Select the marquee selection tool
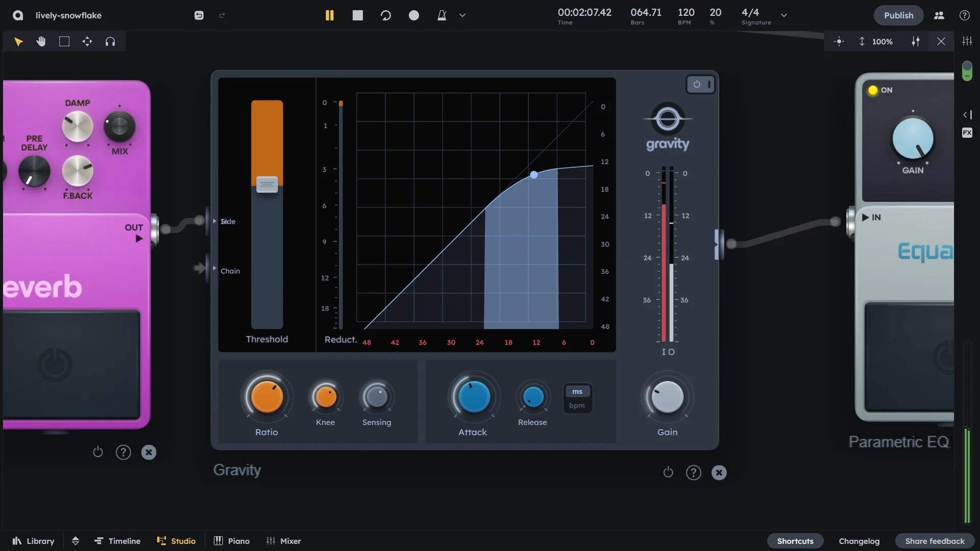The image size is (980, 551). point(64,42)
